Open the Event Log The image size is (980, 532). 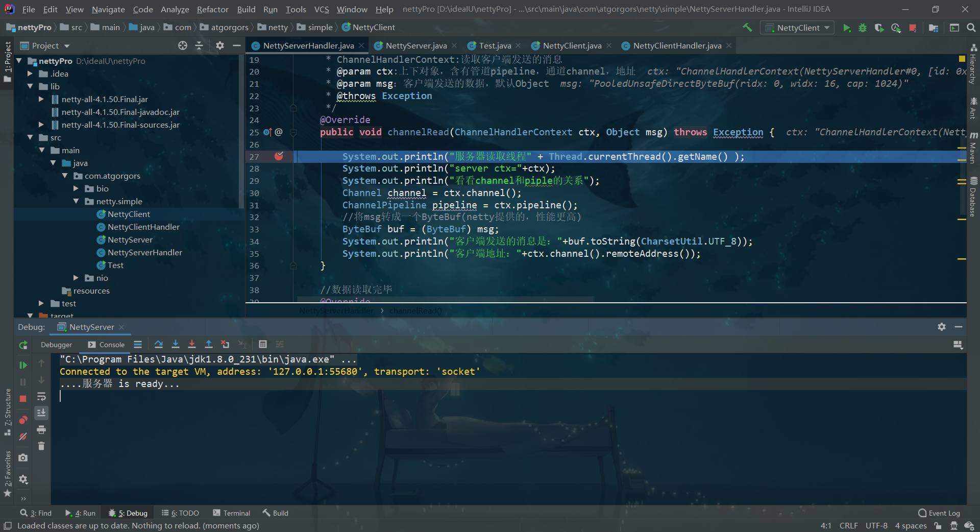(x=939, y=513)
